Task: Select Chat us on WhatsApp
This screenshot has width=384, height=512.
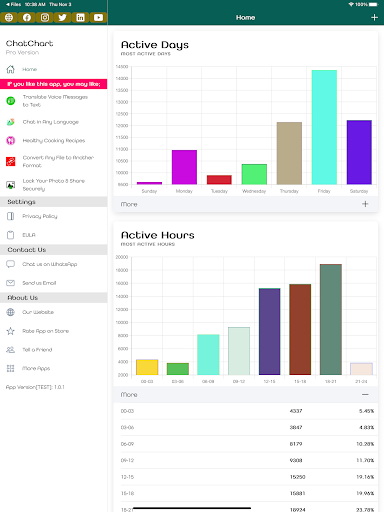Action: point(53,264)
